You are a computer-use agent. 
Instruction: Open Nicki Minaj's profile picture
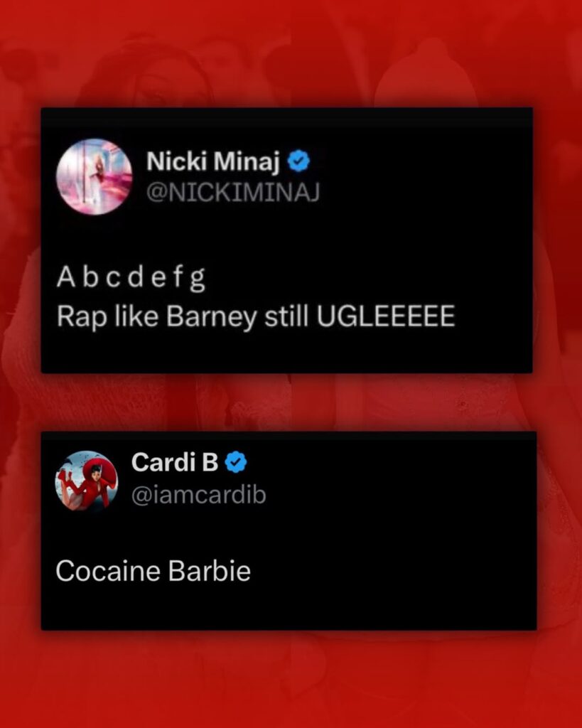click(95, 176)
